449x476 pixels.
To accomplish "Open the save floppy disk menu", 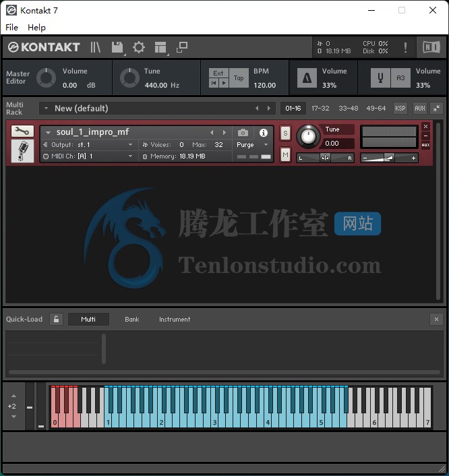I will [117, 48].
